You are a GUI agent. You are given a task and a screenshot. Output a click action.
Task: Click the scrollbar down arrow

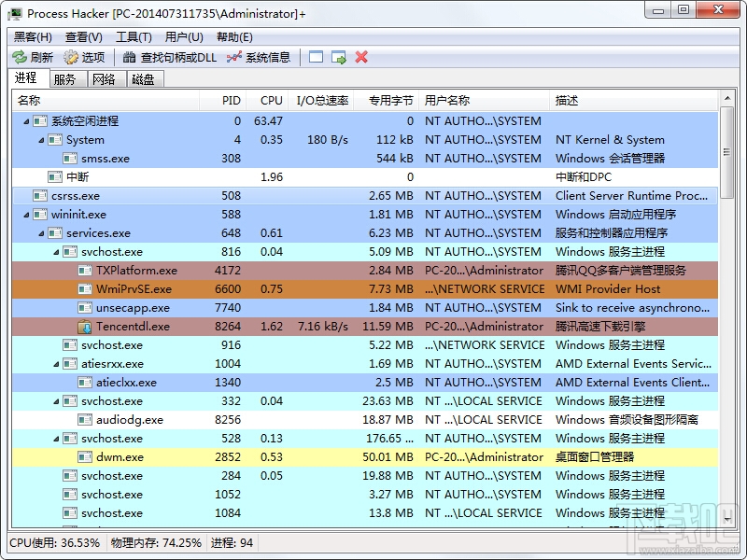click(x=726, y=519)
